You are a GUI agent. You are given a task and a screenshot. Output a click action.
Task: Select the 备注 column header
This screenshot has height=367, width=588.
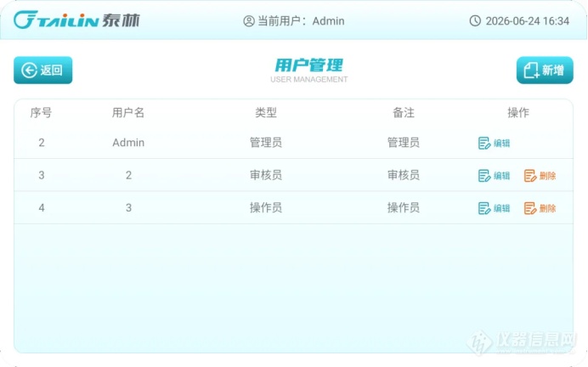[x=404, y=112]
